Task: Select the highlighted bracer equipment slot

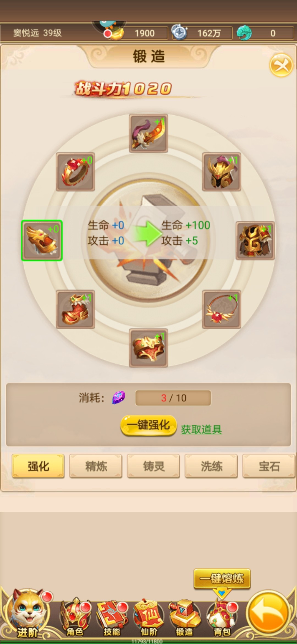Action: tap(42, 241)
